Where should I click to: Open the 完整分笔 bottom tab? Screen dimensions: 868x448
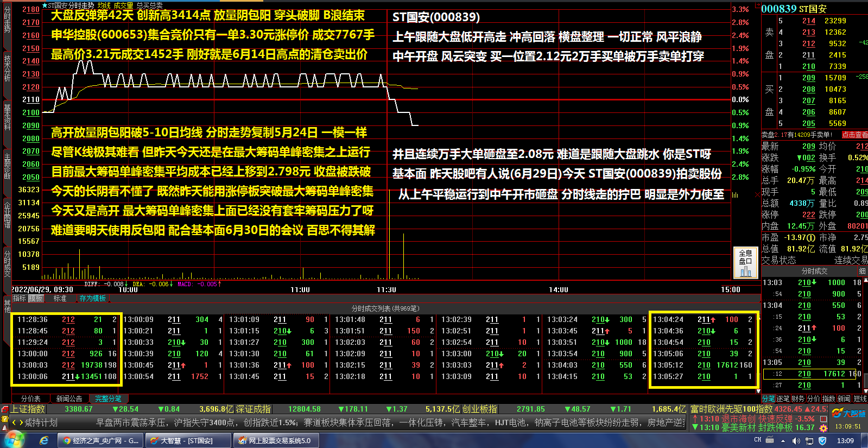[108, 399]
